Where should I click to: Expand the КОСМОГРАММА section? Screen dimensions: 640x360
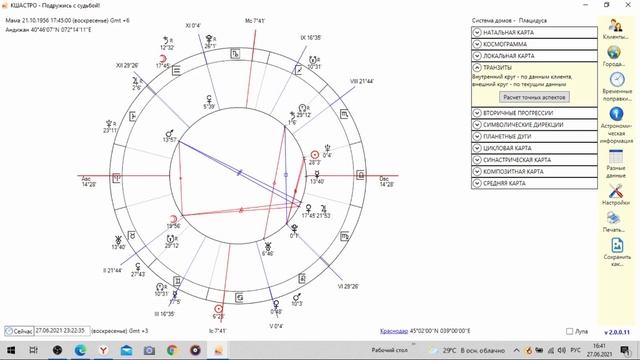[x=534, y=44]
